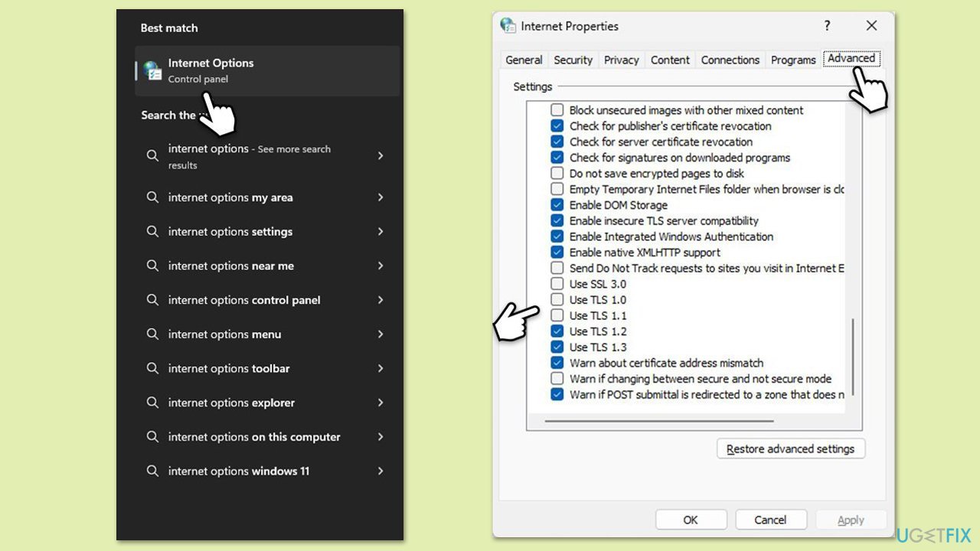Close the Internet Properties dialog

click(x=871, y=26)
